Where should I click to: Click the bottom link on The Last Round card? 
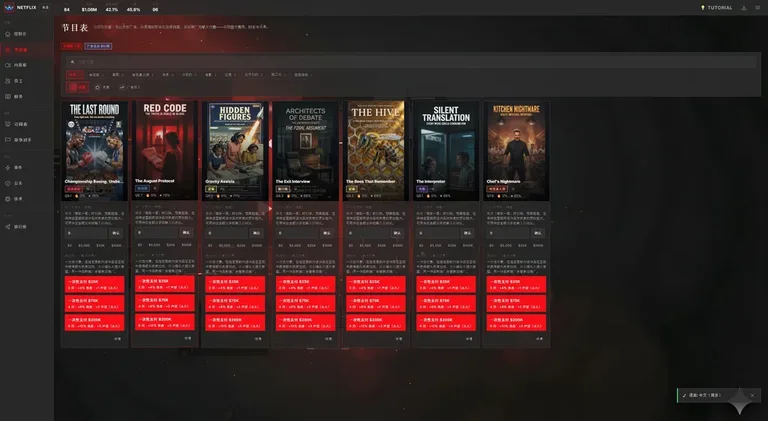118,339
